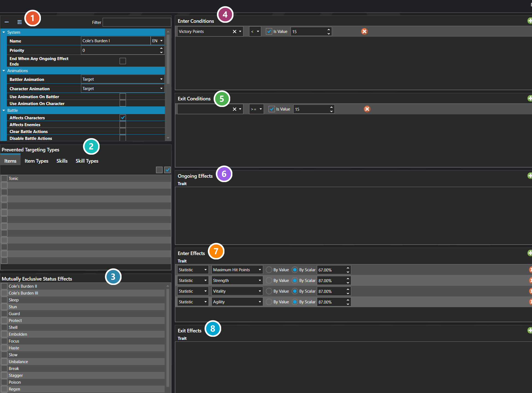This screenshot has width=532, height=393.
Task: Toggle End When Any Ongoing Effect Ends
Action: [x=123, y=61]
